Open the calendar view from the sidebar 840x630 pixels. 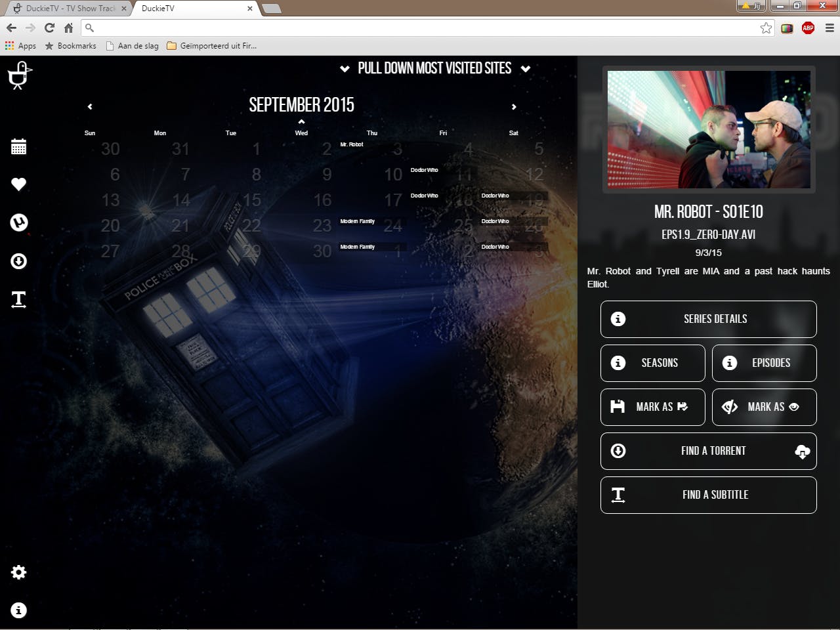point(18,147)
